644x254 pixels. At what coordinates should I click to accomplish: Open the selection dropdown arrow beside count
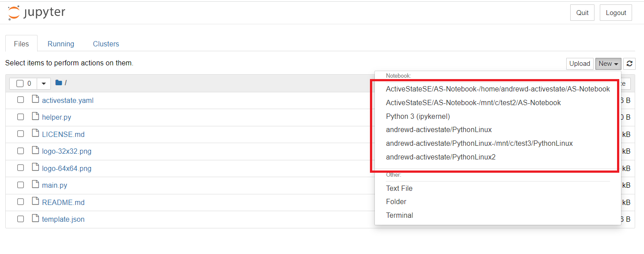click(43, 83)
